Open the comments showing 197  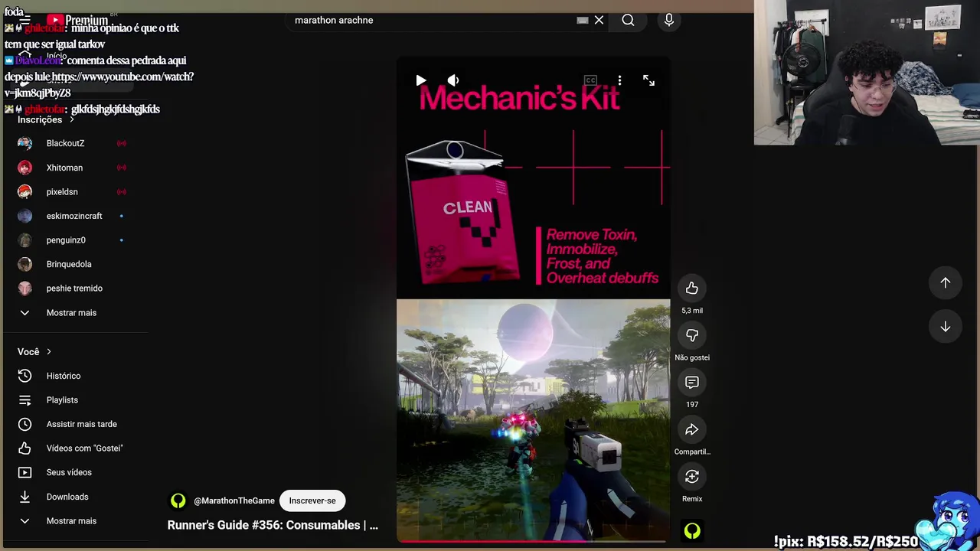[x=692, y=382]
